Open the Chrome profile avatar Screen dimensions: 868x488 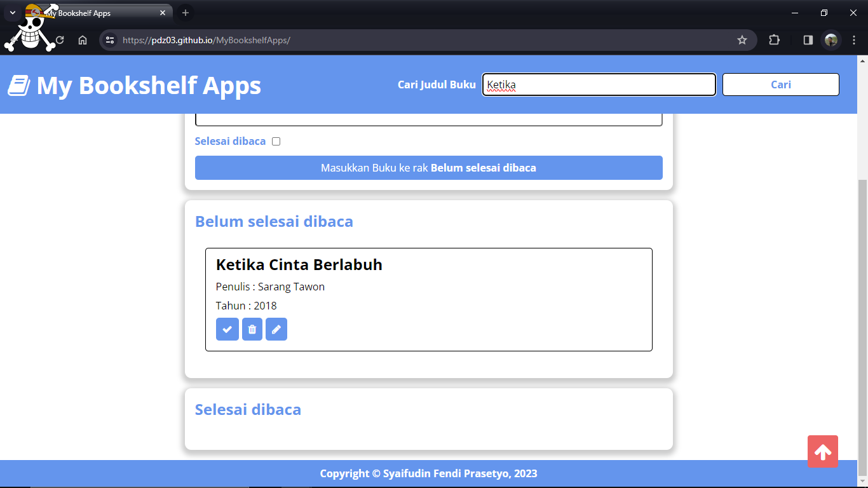click(x=831, y=40)
